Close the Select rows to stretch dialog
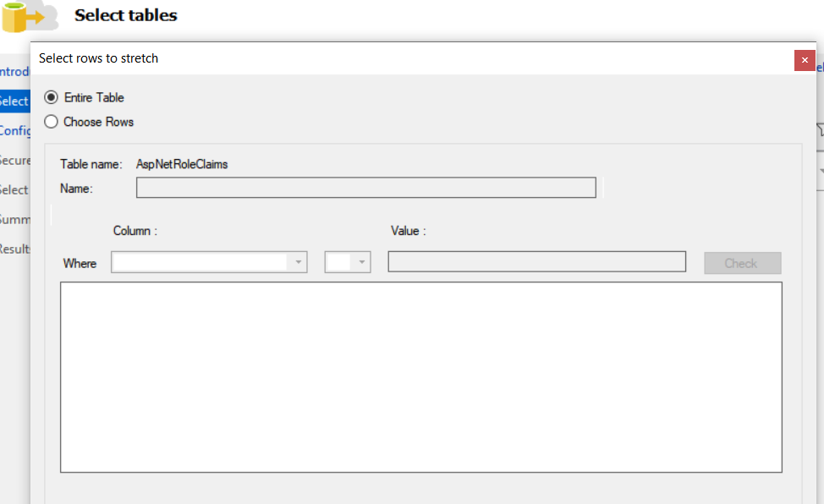 pos(805,60)
